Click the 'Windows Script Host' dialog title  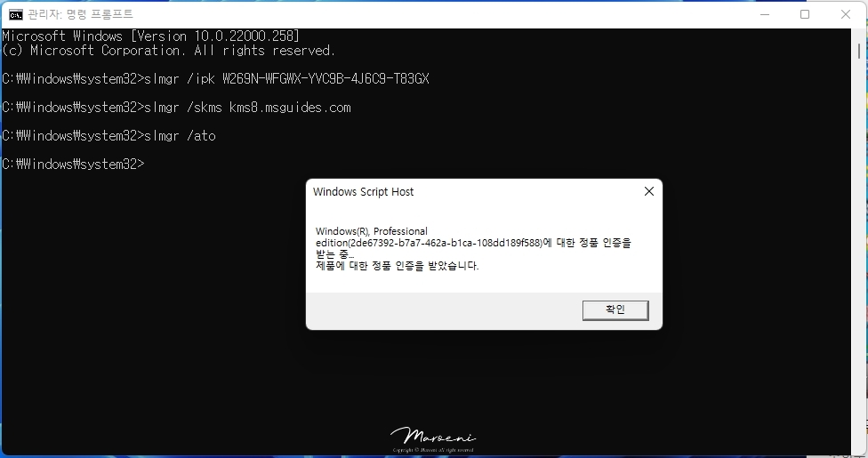[x=363, y=191]
